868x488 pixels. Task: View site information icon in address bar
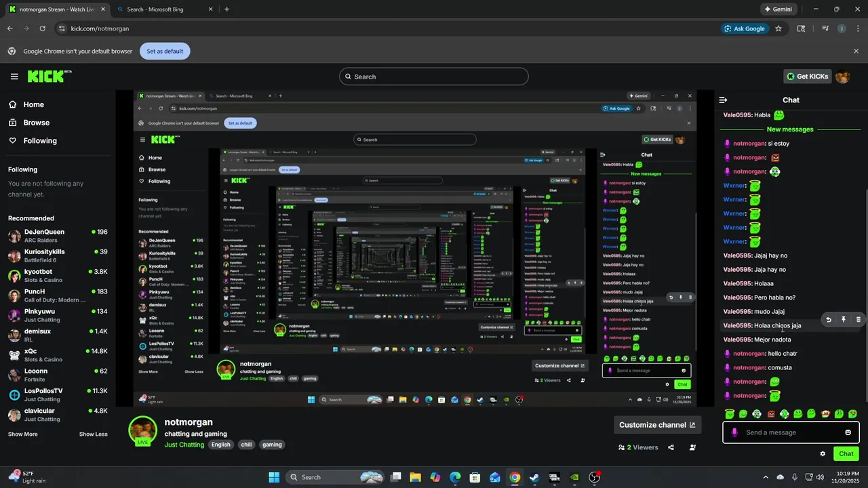point(62,28)
